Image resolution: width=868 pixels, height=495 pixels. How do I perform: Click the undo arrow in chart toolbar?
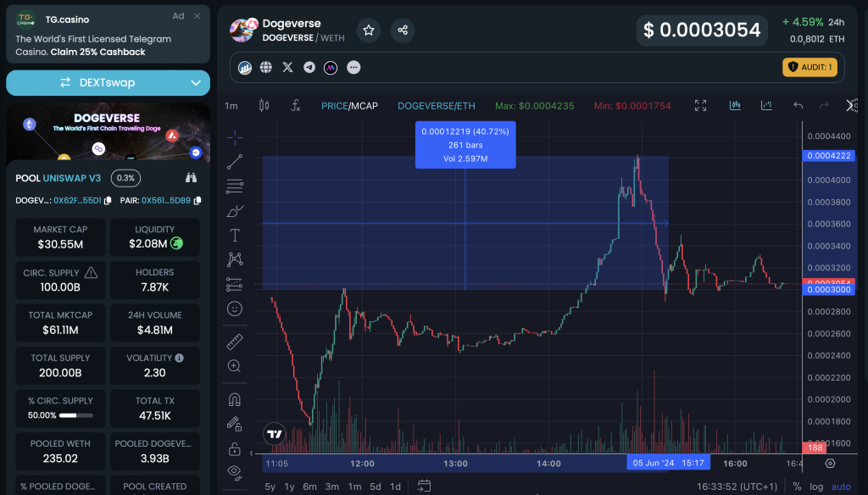point(798,105)
